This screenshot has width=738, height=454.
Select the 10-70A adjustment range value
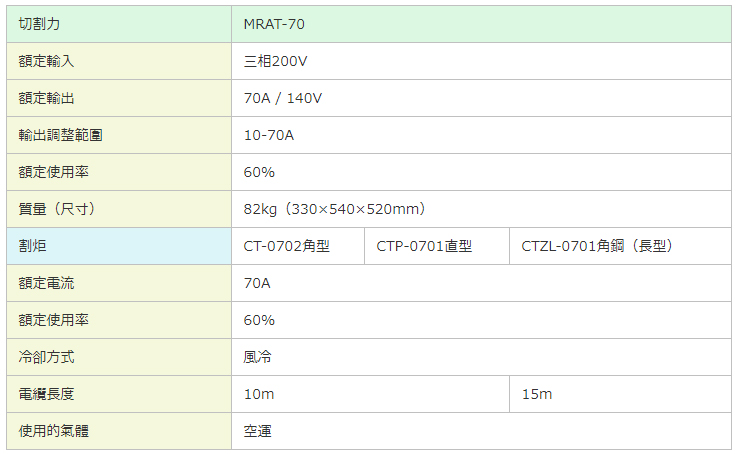[x=269, y=135]
